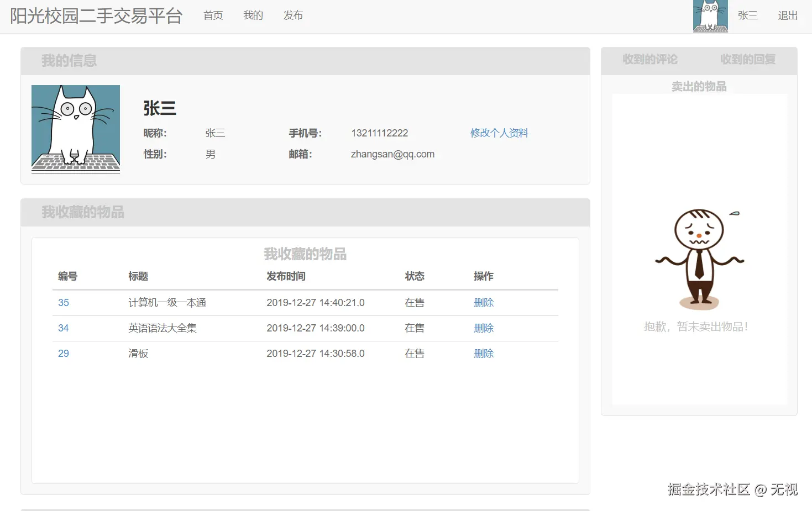The width and height of the screenshot is (812, 511).
Task: Click the 状态 column header
Action: point(415,276)
